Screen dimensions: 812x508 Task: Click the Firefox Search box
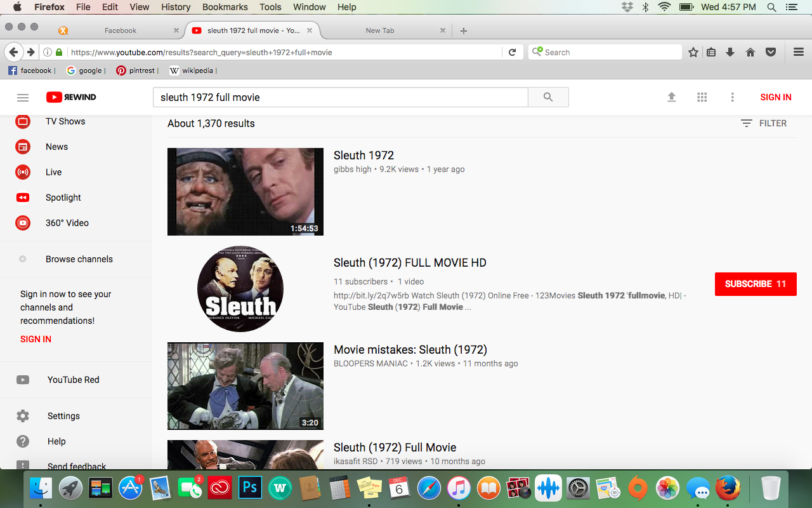605,52
